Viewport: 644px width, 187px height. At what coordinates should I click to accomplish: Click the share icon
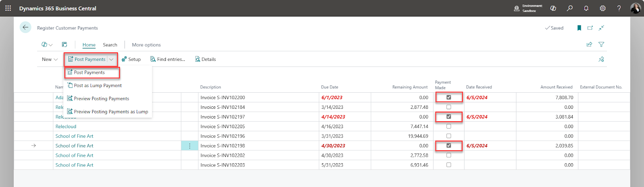[589, 44]
